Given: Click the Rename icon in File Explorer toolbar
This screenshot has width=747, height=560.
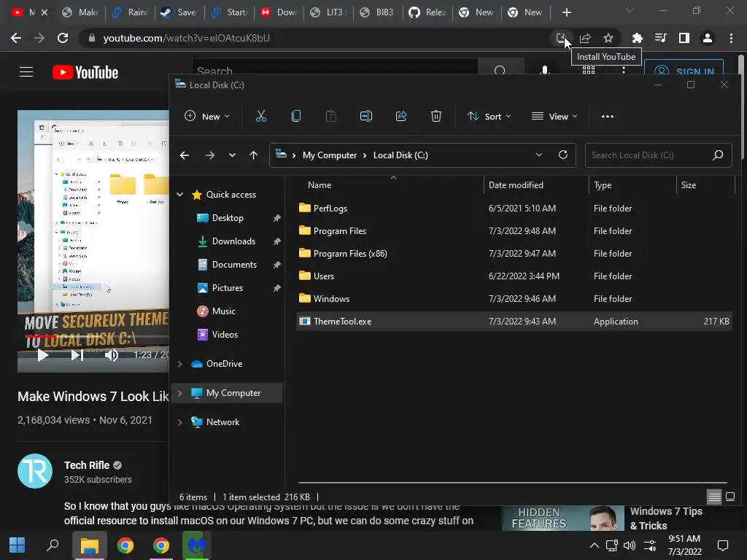Looking at the screenshot, I should [x=366, y=116].
